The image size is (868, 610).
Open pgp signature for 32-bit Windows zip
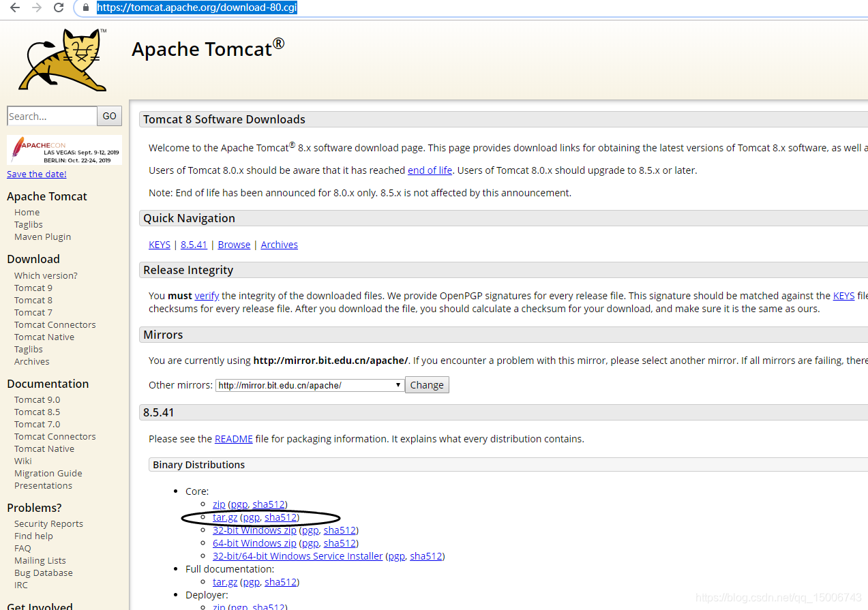[x=310, y=530]
